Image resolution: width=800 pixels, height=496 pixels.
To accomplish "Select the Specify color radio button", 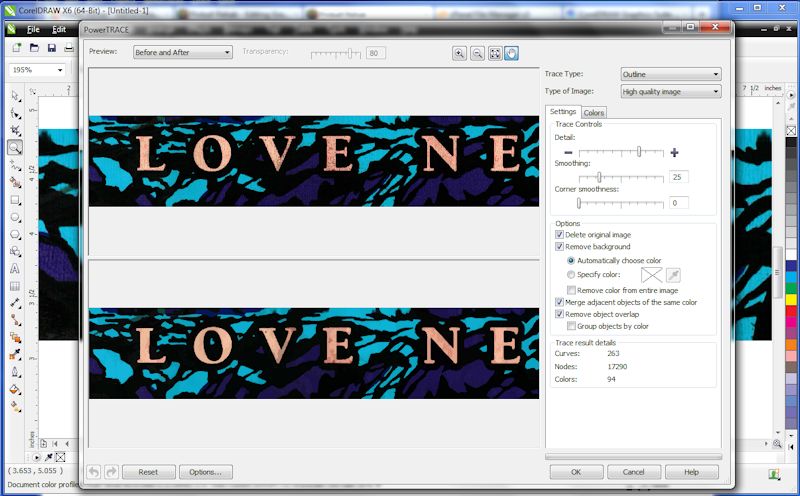I will point(571,274).
